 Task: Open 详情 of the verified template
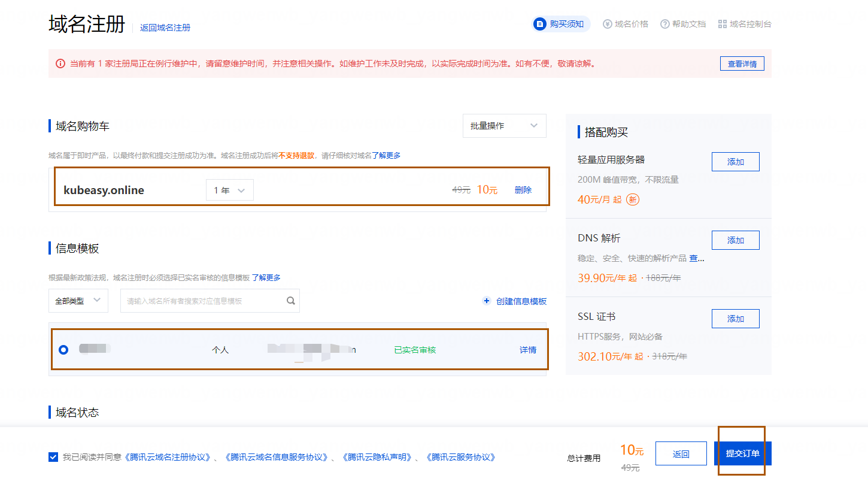point(528,350)
